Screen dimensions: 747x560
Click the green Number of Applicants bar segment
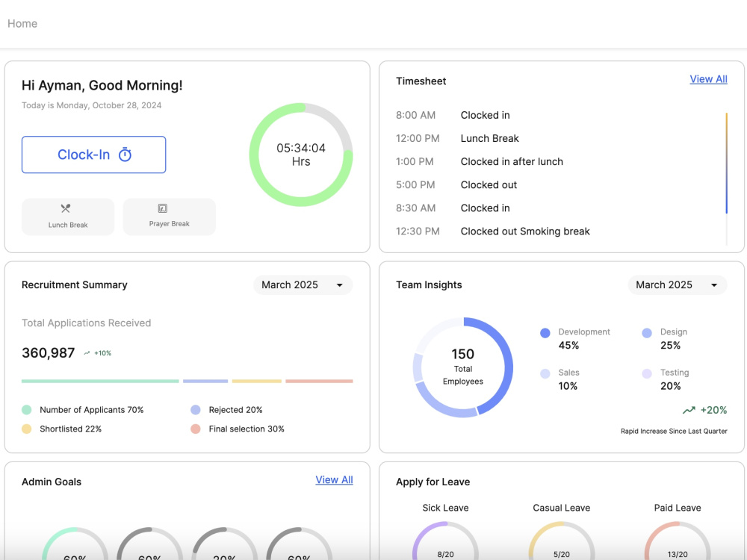[100, 381]
